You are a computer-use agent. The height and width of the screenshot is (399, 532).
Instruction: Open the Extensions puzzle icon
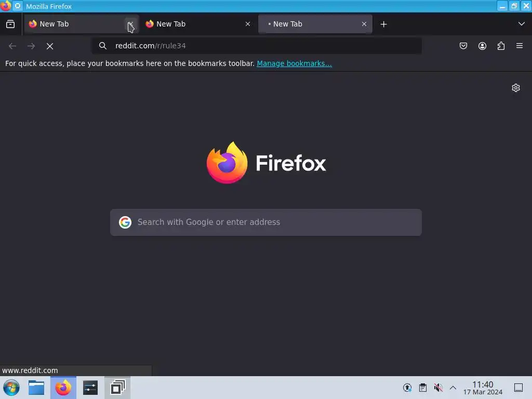click(x=501, y=46)
